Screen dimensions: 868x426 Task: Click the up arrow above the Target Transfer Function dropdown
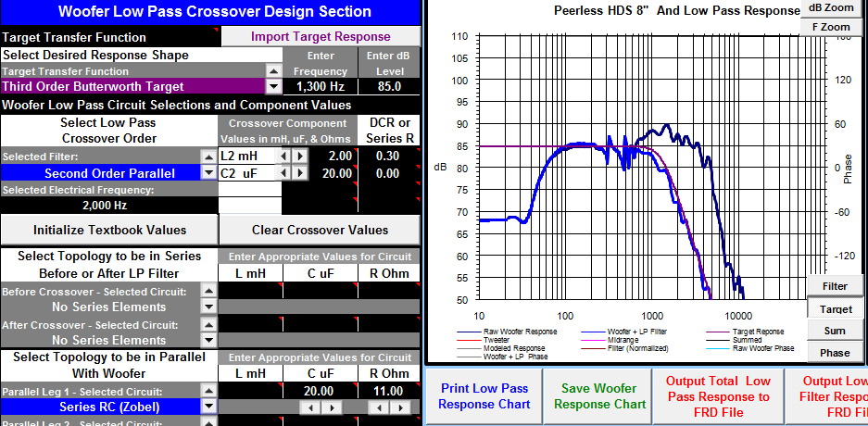click(273, 70)
